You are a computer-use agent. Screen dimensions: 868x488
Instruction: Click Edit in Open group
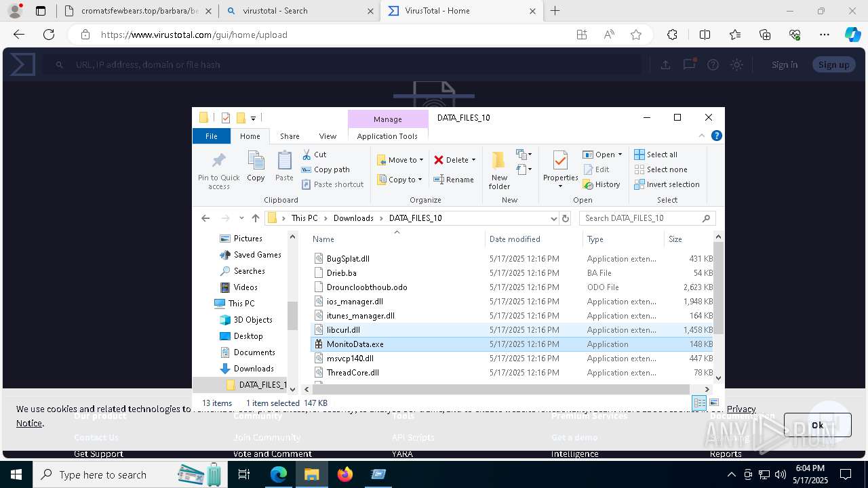click(x=596, y=169)
